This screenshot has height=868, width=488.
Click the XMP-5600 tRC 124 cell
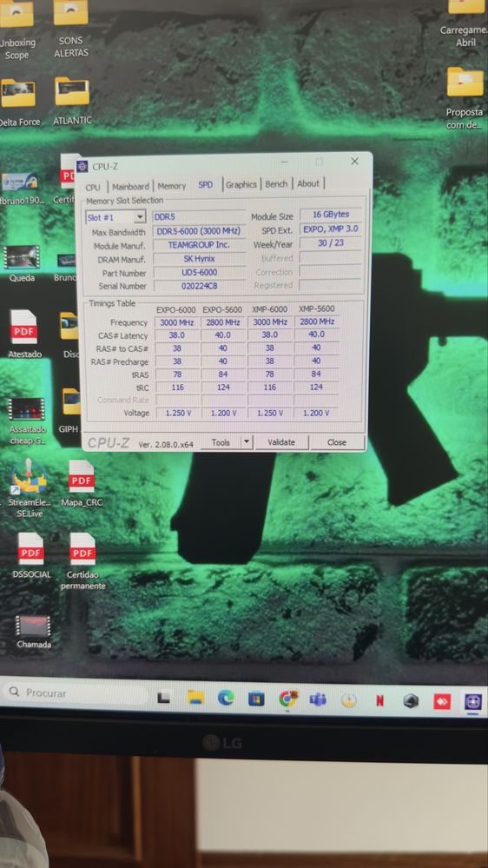tap(316, 387)
